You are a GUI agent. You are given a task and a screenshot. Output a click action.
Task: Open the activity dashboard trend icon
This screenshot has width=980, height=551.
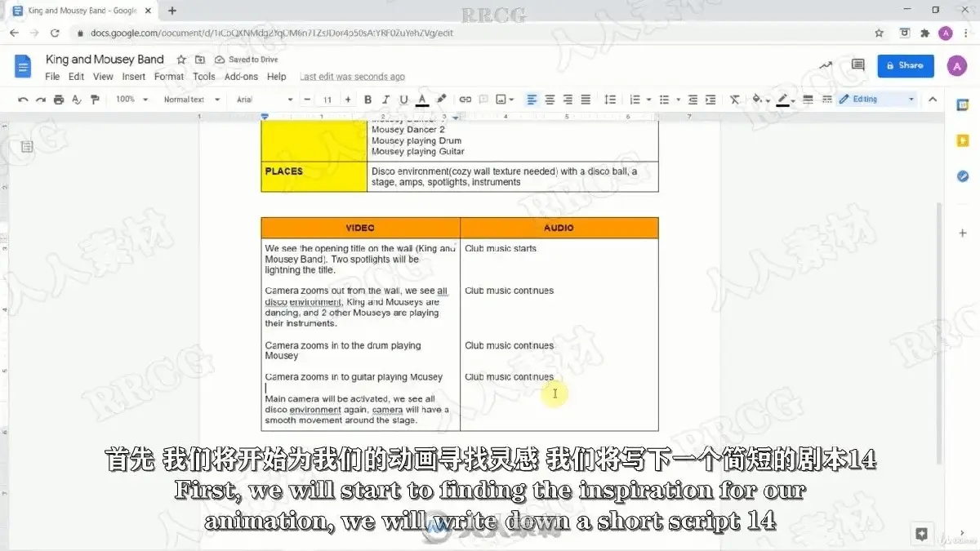826,65
